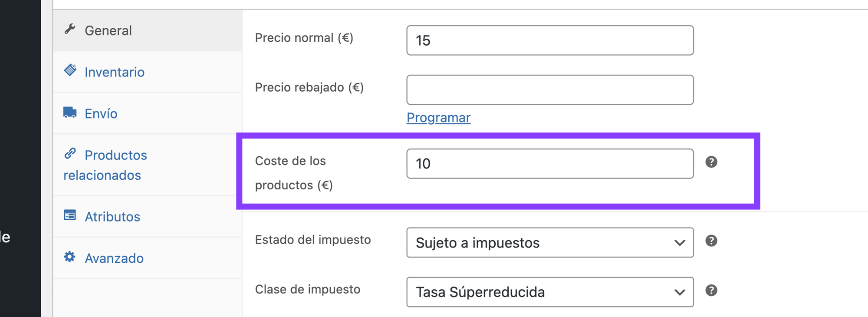Click the Programar sale schedule link
The height and width of the screenshot is (317, 868).
tap(438, 118)
